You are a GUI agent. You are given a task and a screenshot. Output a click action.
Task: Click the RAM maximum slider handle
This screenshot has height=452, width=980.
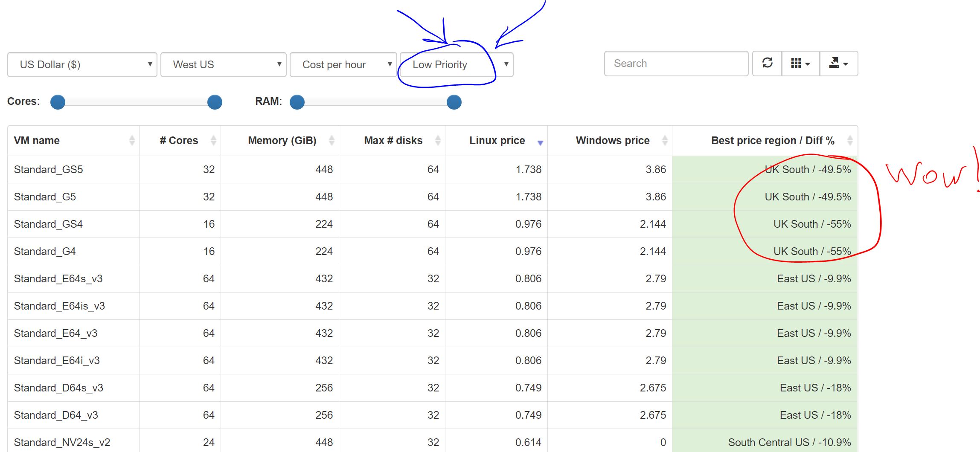click(454, 102)
